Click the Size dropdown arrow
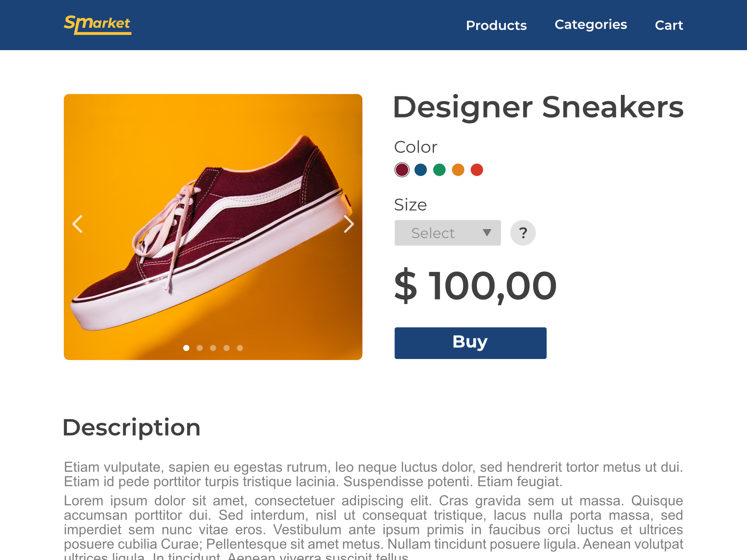This screenshot has width=747, height=560. [x=487, y=233]
